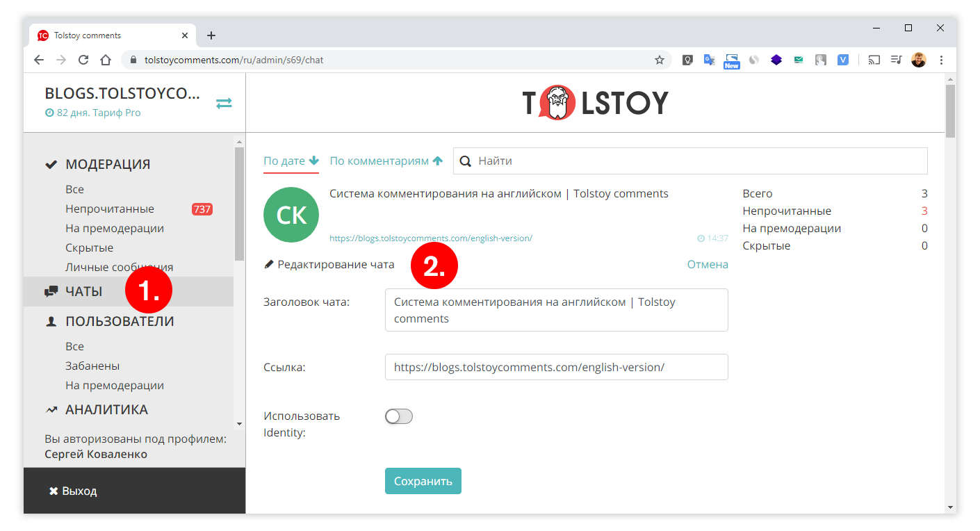This screenshot has width=980, height=531.
Task: Click the browser address bar URL
Action: tap(234, 60)
